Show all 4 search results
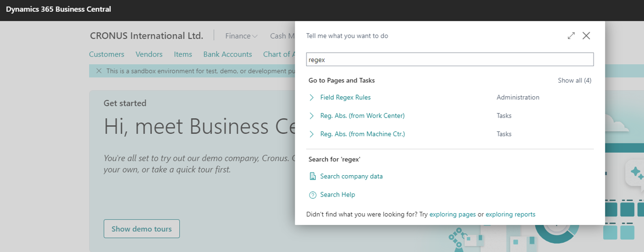644x252 pixels. tap(574, 80)
